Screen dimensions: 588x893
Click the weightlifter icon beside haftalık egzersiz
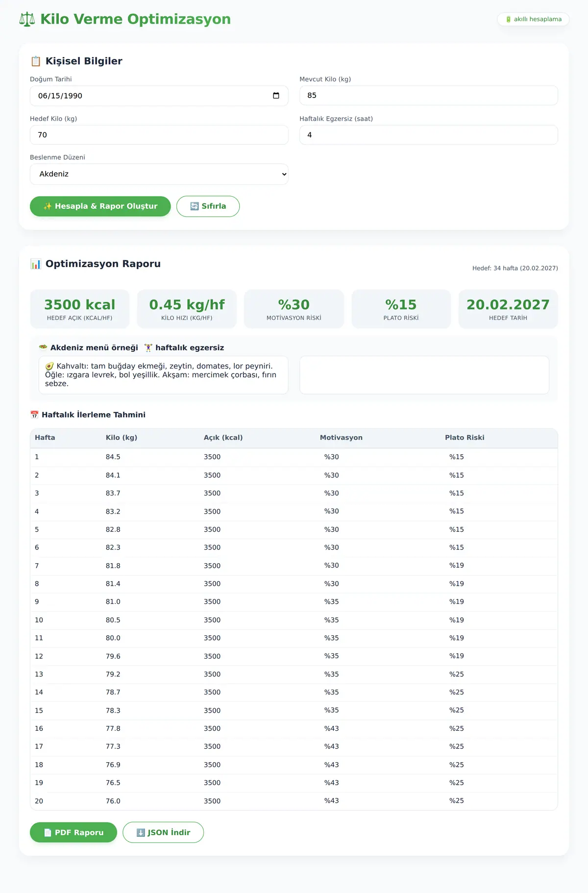pos(148,347)
